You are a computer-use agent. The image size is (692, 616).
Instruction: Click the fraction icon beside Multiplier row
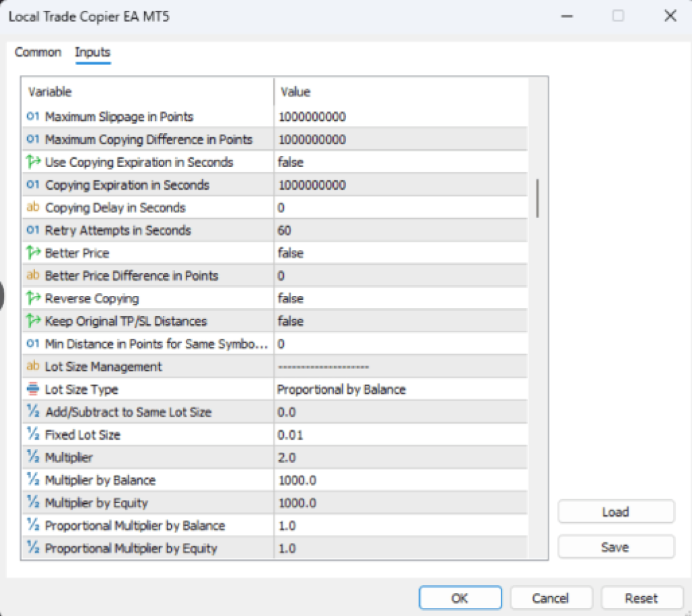point(33,457)
